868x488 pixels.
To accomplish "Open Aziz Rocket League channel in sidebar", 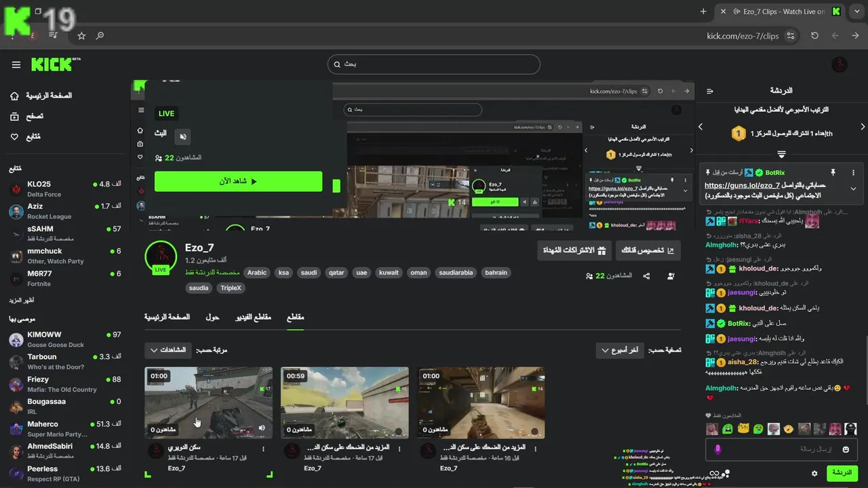I will click(64, 211).
